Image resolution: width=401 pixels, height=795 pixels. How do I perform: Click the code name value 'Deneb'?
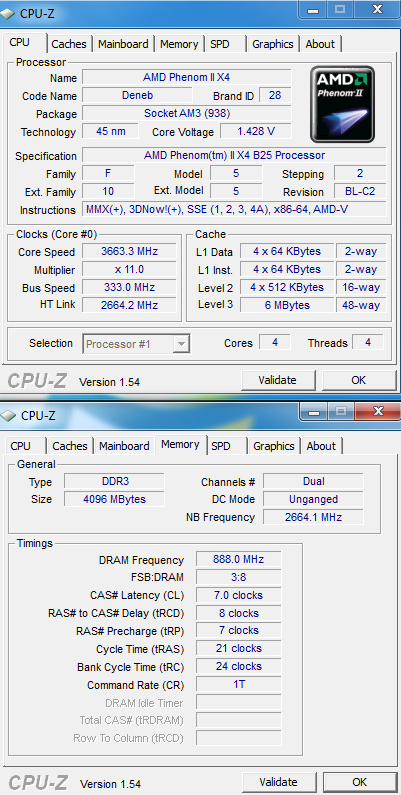137,95
